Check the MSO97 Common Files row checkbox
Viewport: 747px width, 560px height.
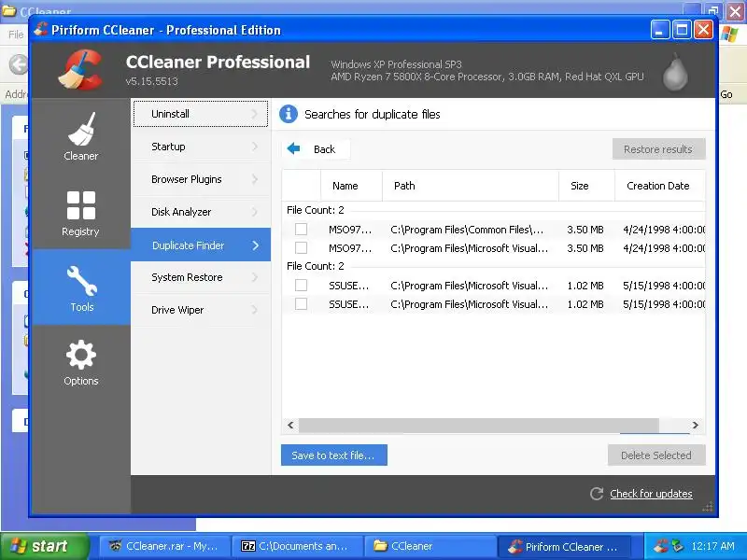(x=301, y=229)
